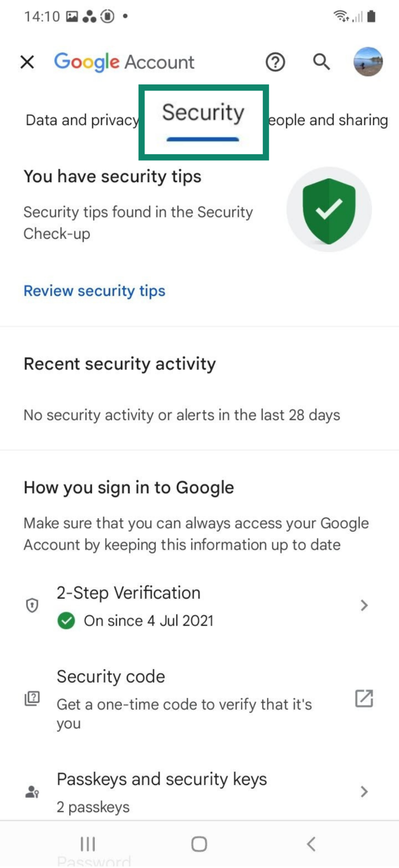Screen dimensions: 399x868
Task: Switch to the Data and privacy tab
Action: 81,119
